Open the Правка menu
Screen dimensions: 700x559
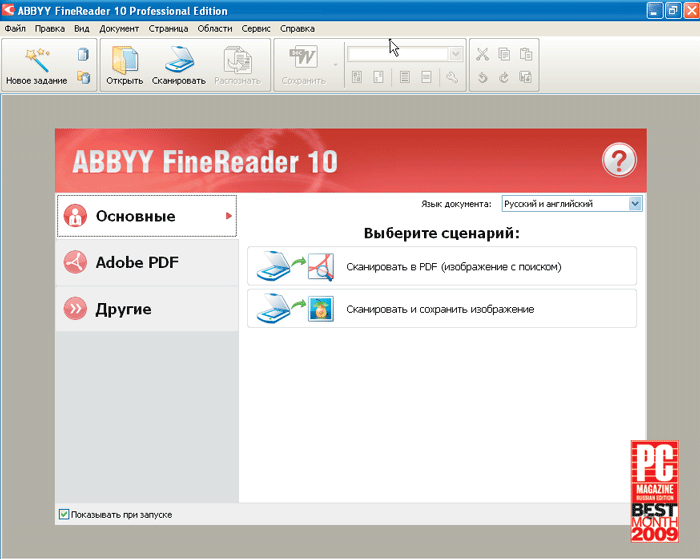click(50, 29)
